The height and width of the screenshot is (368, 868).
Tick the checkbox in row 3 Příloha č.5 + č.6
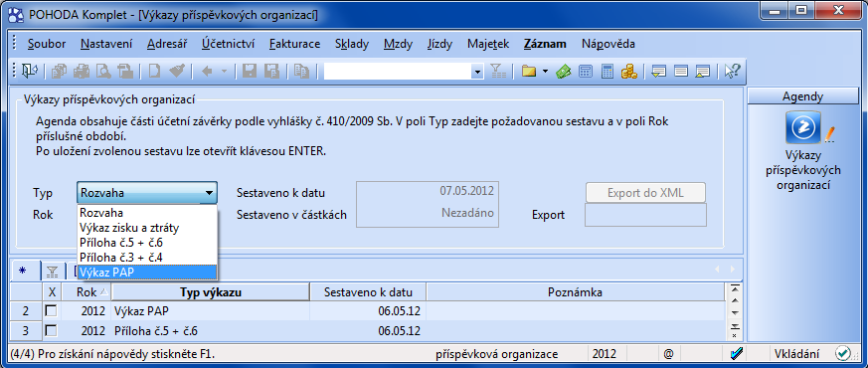click(x=51, y=331)
